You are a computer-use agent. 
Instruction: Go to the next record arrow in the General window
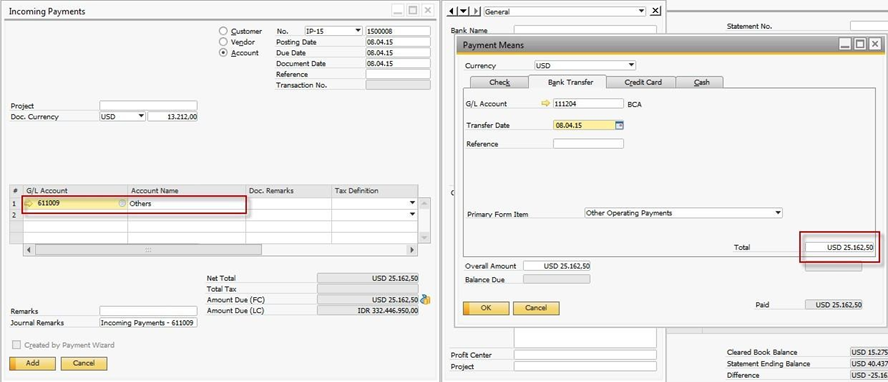tap(476, 11)
